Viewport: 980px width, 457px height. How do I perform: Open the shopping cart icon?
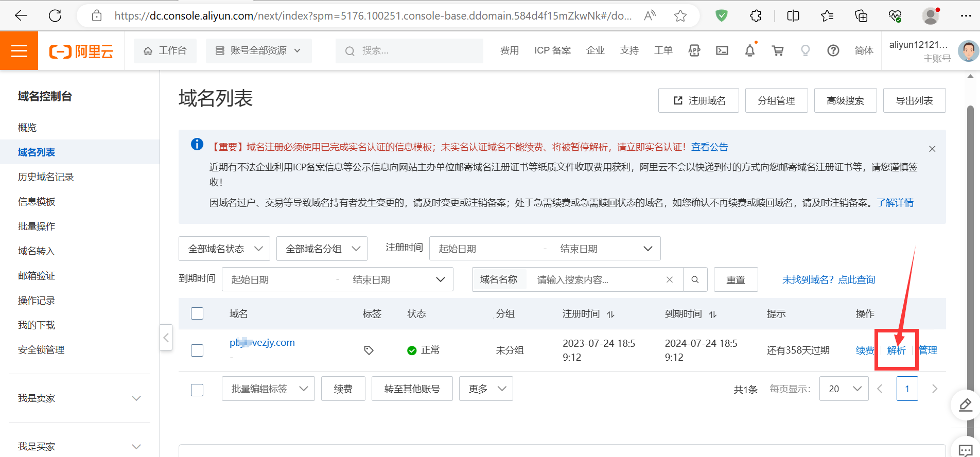pyautogui.click(x=778, y=50)
